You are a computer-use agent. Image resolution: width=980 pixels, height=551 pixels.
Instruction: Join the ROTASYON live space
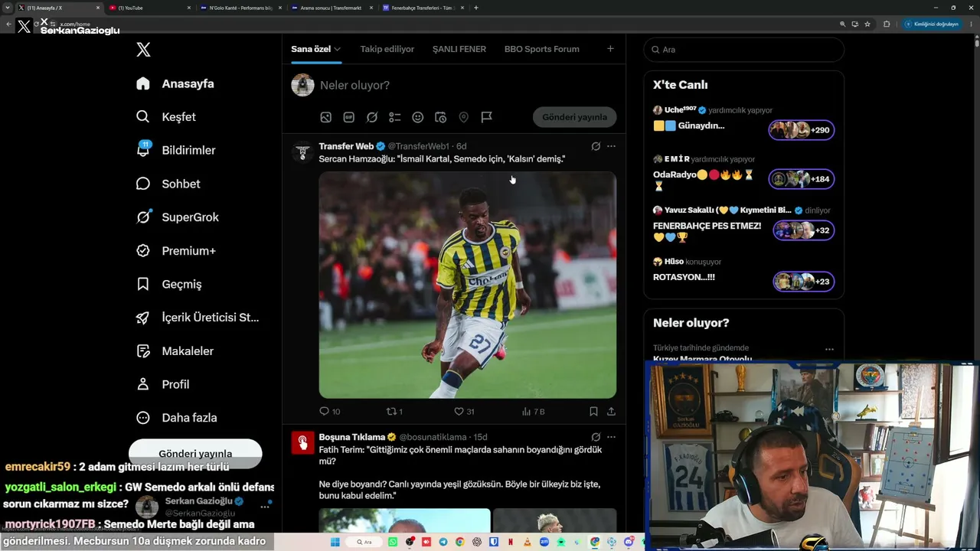(803, 282)
